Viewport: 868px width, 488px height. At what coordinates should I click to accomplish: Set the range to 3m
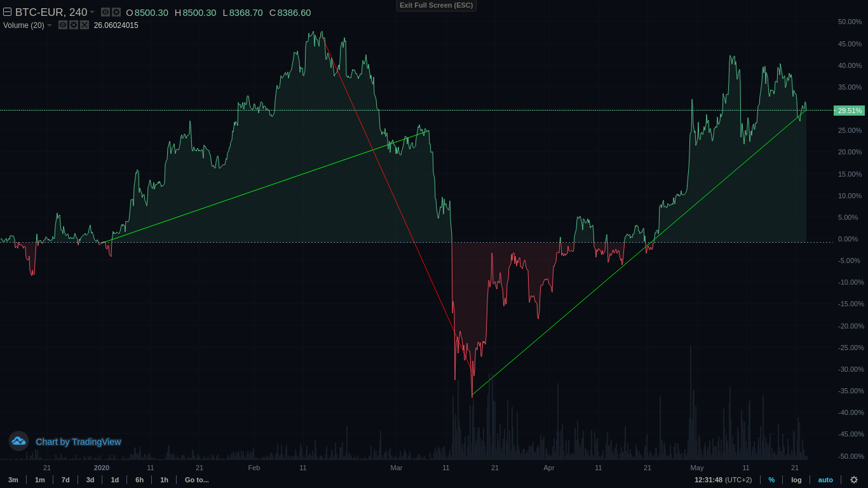point(13,480)
